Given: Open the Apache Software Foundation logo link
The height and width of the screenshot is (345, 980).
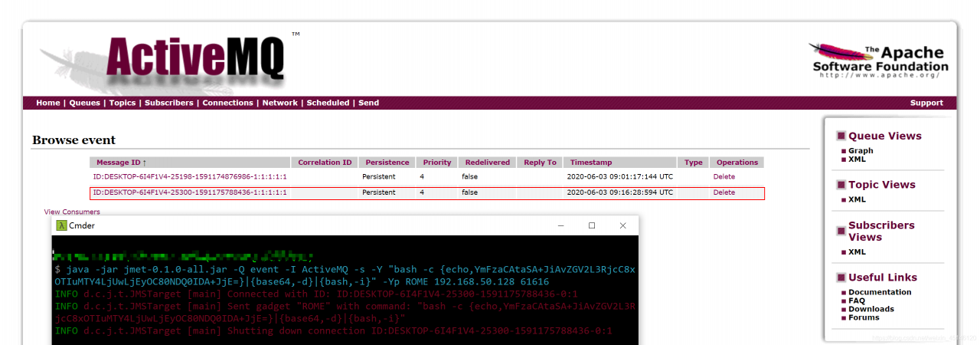Looking at the screenshot, I should pyautogui.click(x=880, y=60).
